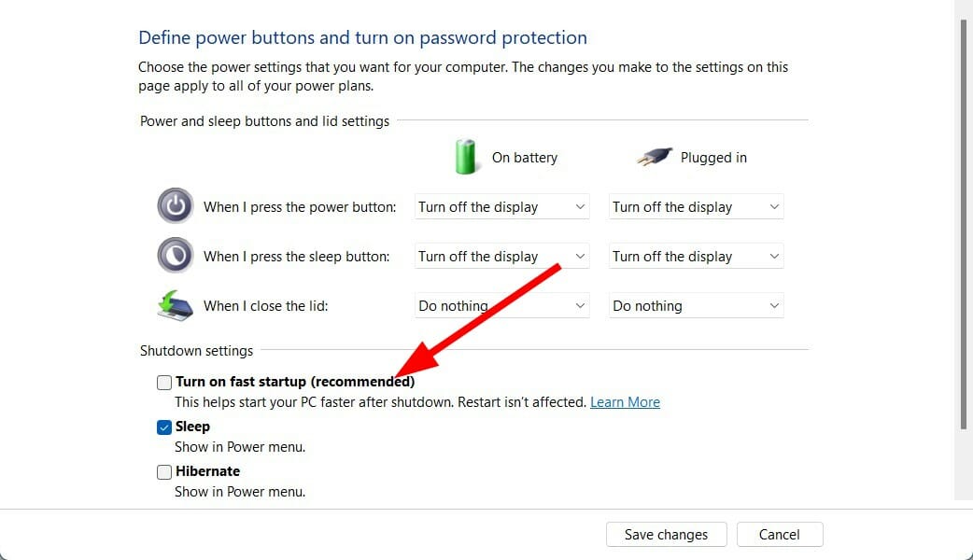973x560 pixels.
Task: Click the Save changes button
Action: [x=666, y=534]
